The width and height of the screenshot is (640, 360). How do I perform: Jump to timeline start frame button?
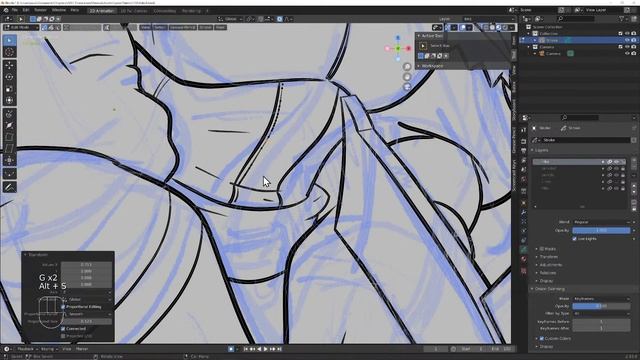click(x=246, y=349)
